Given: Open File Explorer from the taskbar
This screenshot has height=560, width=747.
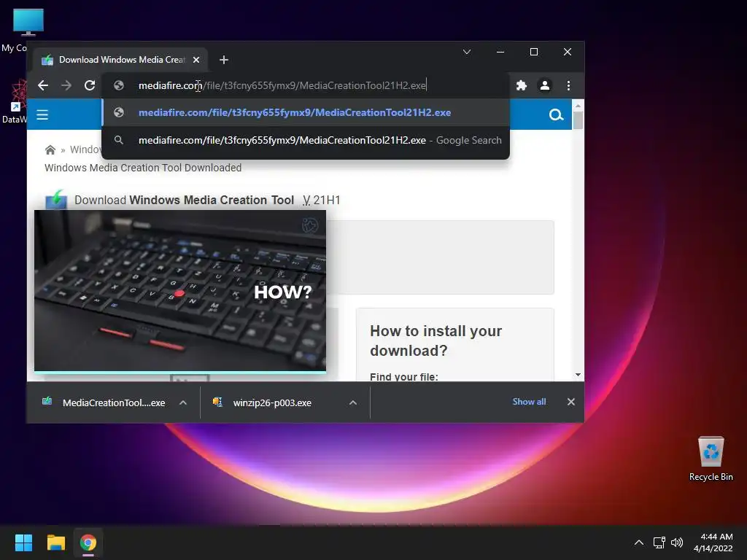Looking at the screenshot, I should [x=55, y=542].
